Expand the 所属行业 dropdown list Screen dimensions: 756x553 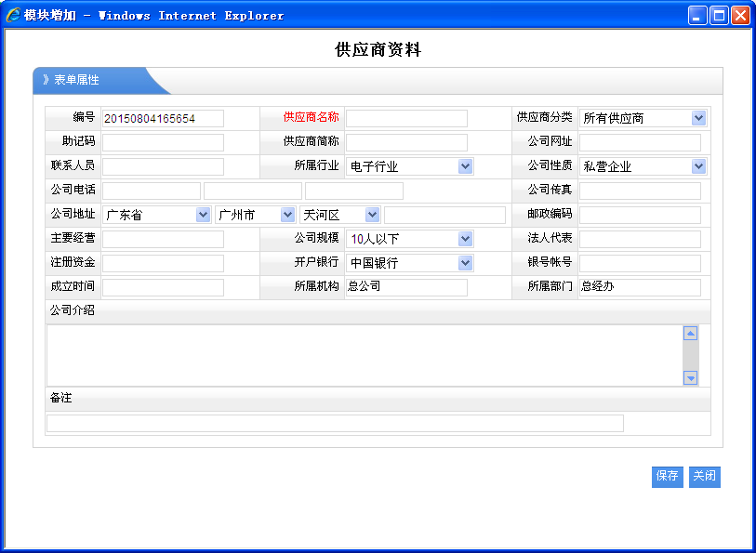point(410,166)
